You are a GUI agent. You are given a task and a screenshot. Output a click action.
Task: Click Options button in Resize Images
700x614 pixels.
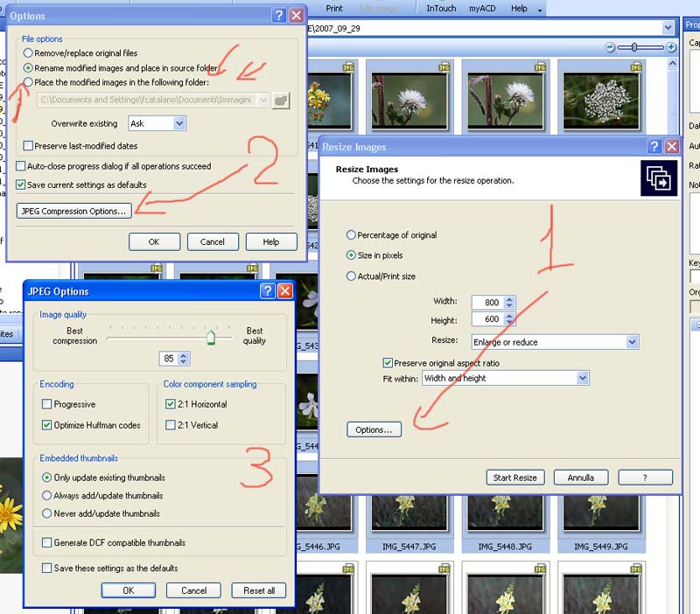pos(374,429)
